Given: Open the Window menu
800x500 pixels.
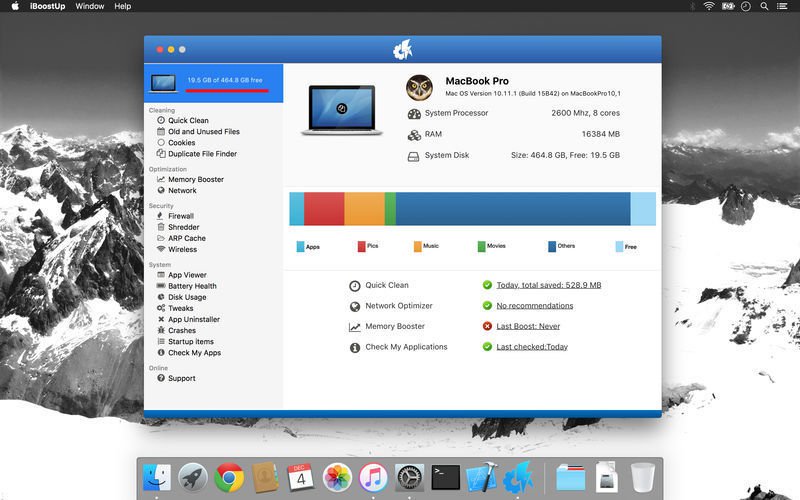Looking at the screenshot, I should (90, 6).
